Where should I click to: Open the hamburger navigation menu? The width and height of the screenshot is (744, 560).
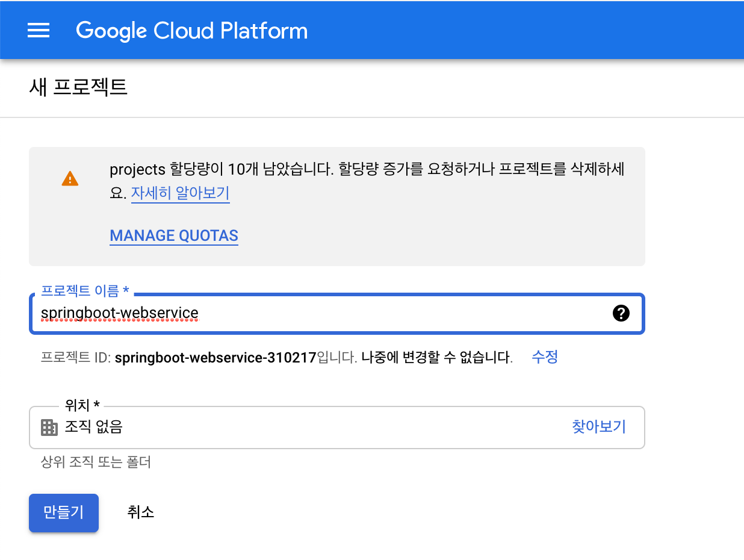[x=39, y=31]
